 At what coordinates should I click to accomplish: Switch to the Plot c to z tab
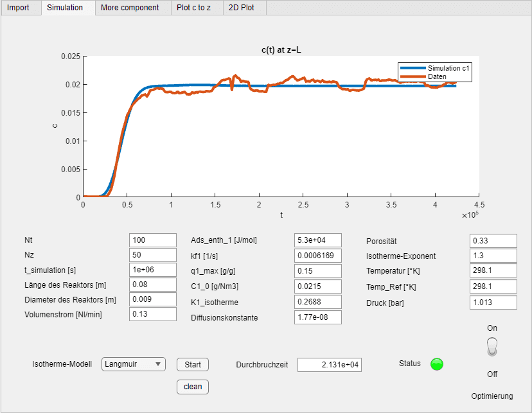(x=195, y=8)
